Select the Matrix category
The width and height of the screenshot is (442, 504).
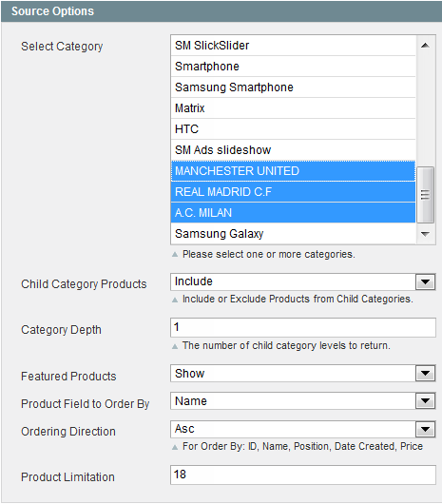pos(293,108)
